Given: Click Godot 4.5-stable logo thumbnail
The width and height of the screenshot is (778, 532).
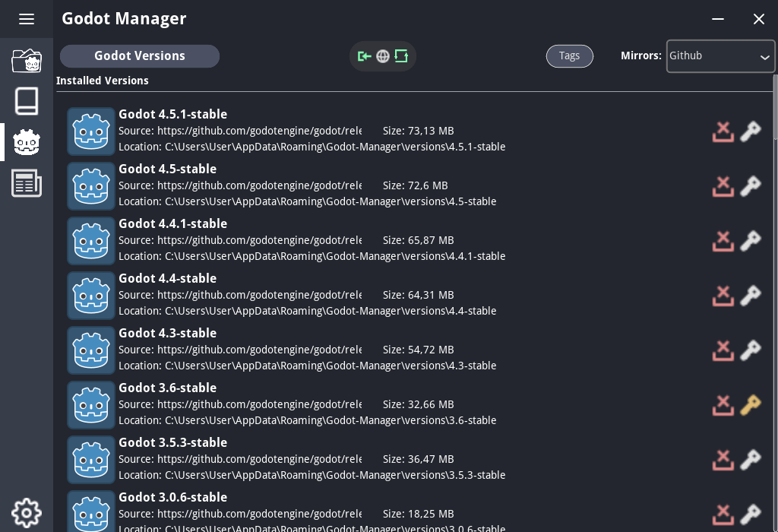Looking at the screenshot, I should click(x=91, y=186).
